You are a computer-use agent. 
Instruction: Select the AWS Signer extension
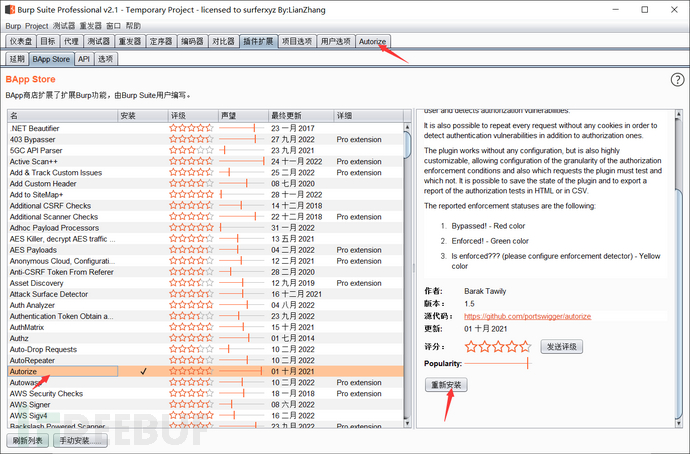[x=206, y=405]
